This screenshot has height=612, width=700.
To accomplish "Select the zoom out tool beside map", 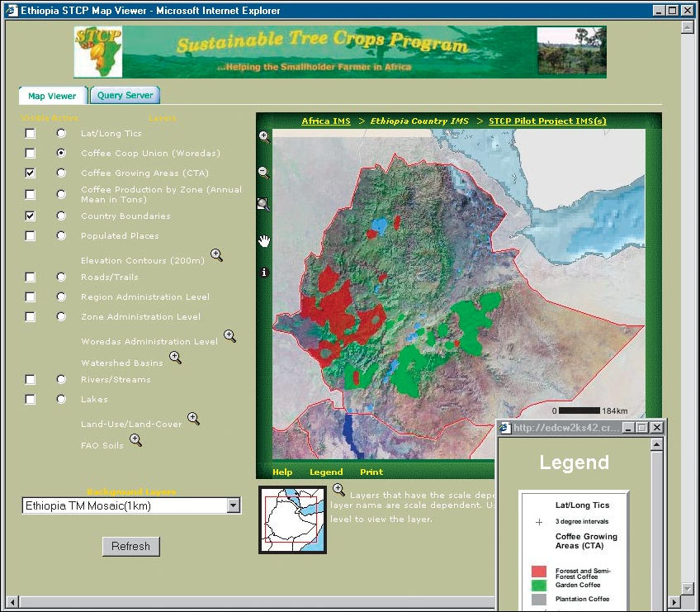I will (264, 172).
